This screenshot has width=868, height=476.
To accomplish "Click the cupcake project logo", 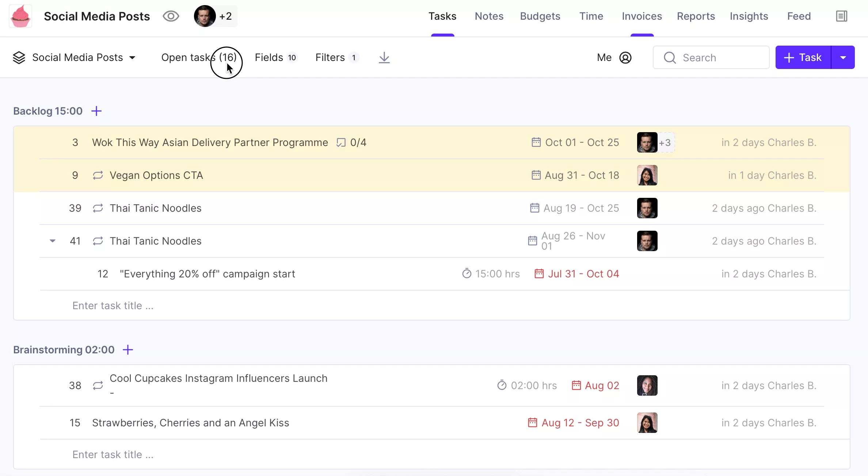I will (20, 16).
